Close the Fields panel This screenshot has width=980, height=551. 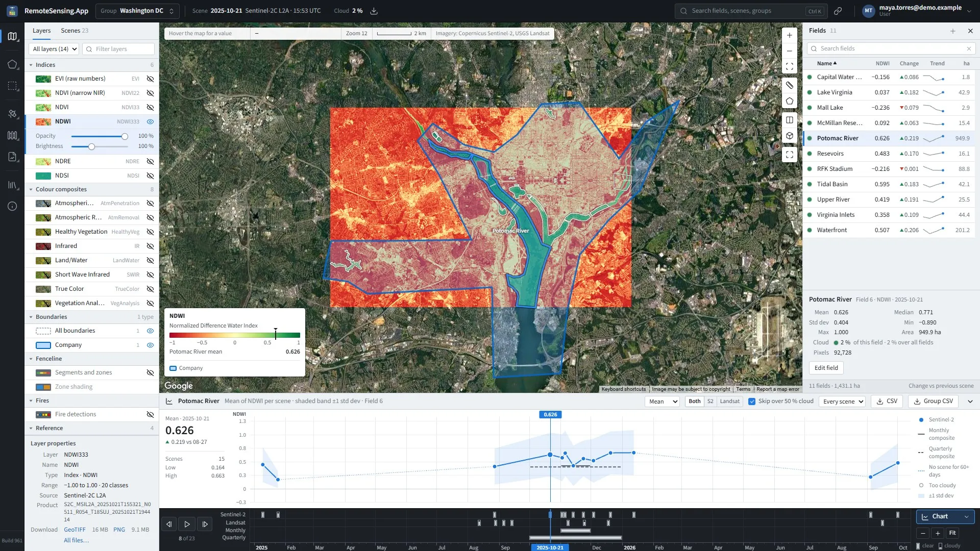970,31
